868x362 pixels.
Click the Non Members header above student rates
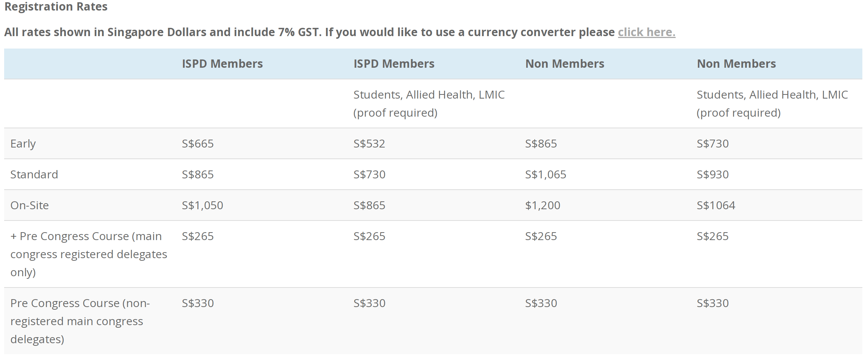pos(736,64)
